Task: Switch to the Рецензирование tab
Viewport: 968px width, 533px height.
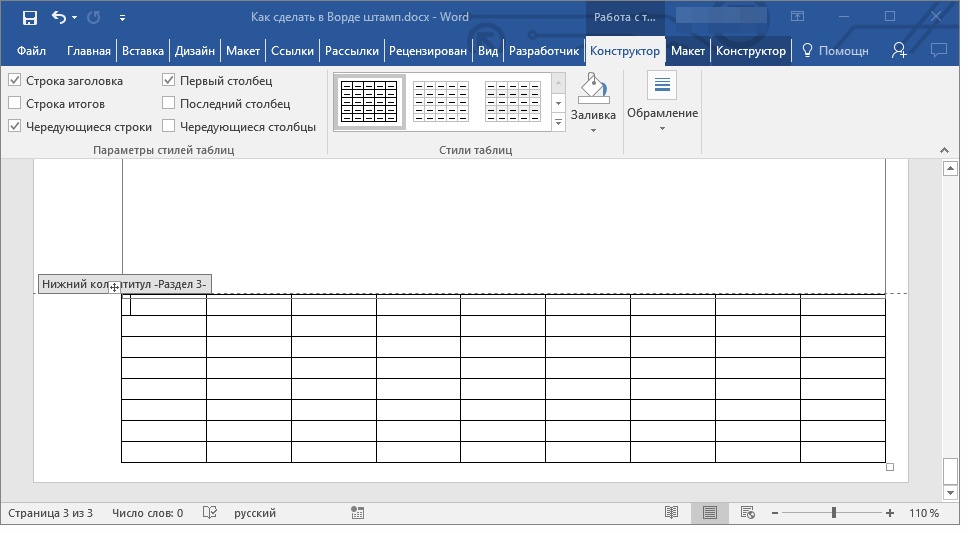Action: [x=428, y=51]
